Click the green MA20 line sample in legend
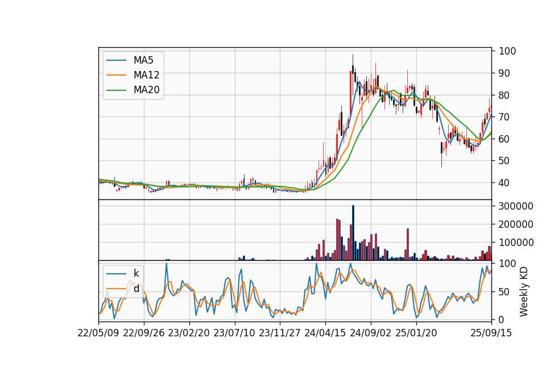546x392 pixels. point(116,90)
